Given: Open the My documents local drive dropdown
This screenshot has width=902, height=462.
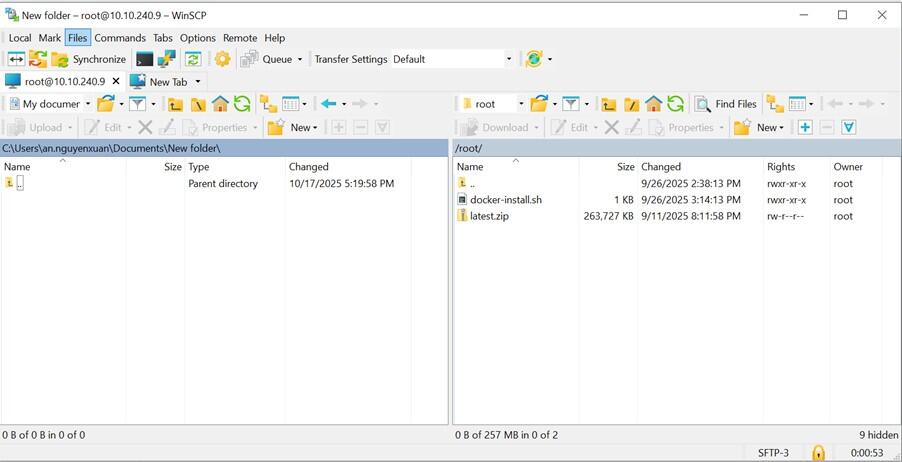Looking at the screenshot, I should [x=50, y=104].
